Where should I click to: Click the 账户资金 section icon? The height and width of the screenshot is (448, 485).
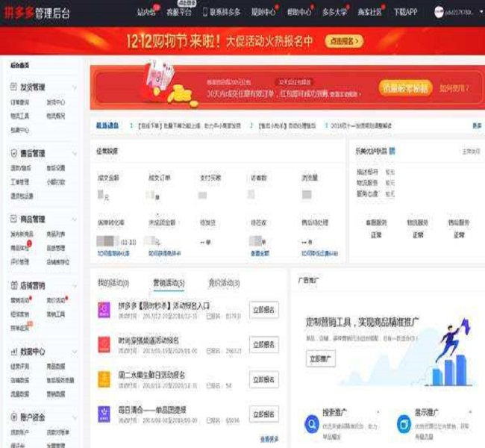[x=14, y=417]
